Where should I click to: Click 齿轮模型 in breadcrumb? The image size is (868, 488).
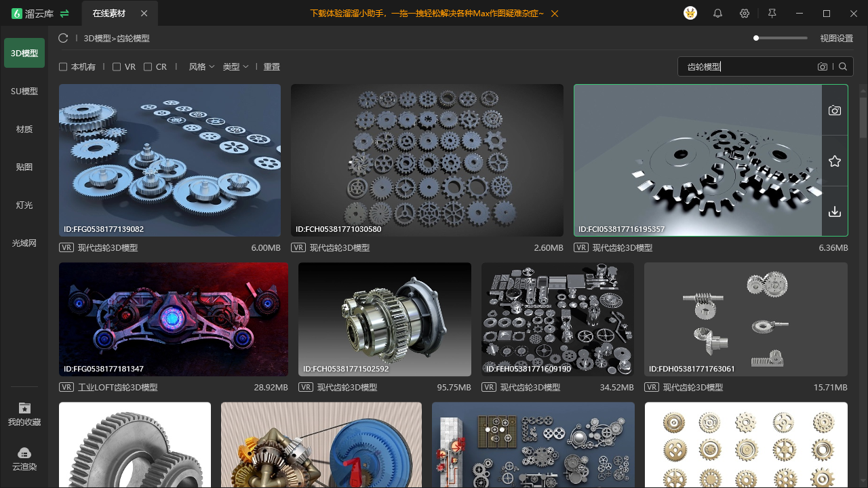[133, 39]
